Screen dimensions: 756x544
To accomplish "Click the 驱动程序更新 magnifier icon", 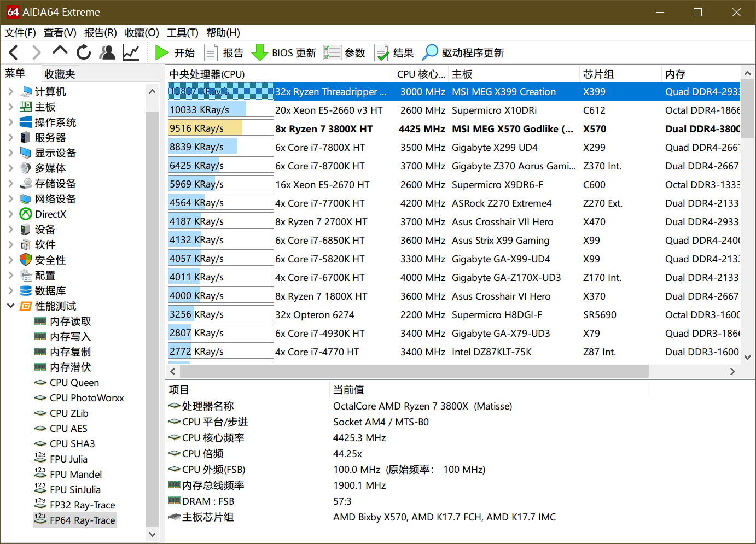I will pyautogui.click(x=431, y=52).
